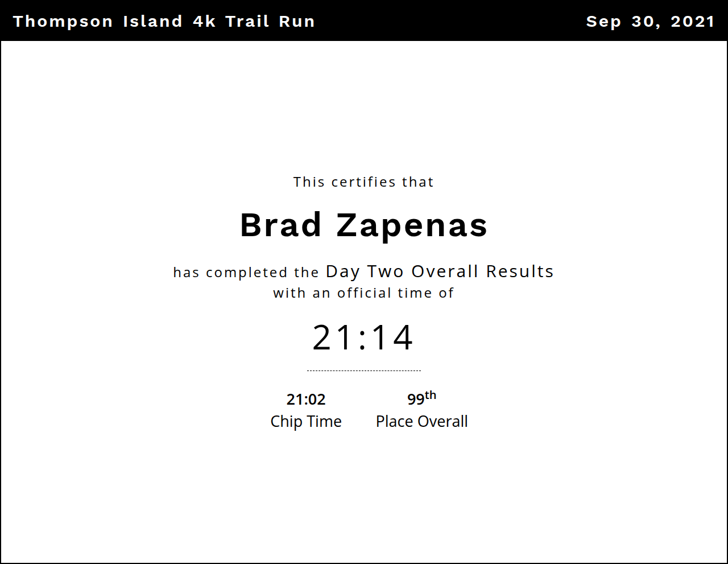
Task: Click the surname "Zapenas"
Action: (412, 225)
